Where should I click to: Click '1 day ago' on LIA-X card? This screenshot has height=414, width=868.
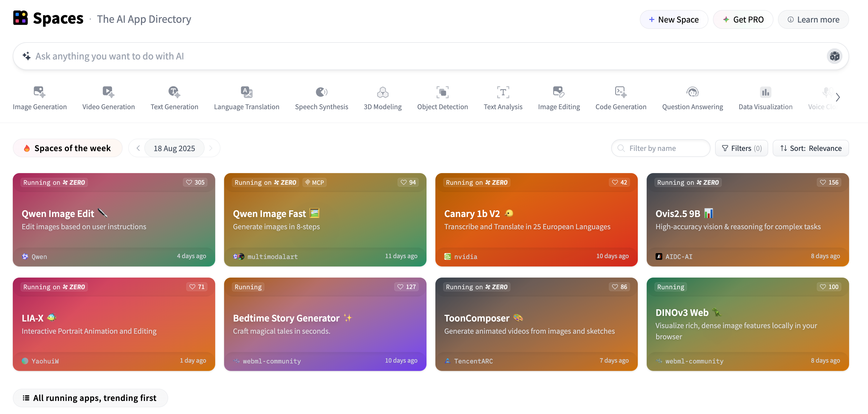pyautogui.click(x=193, y=360)
